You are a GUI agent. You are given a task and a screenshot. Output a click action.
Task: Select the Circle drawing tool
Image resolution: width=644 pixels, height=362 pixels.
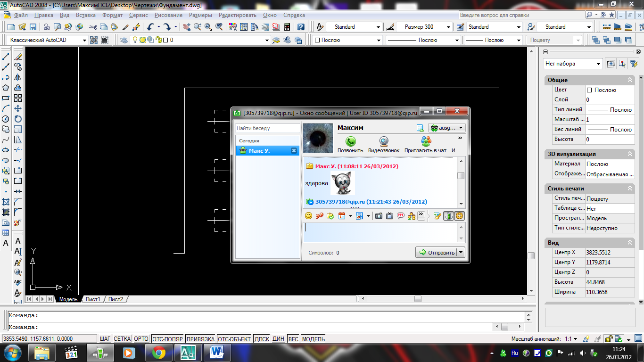coord(6,119)
